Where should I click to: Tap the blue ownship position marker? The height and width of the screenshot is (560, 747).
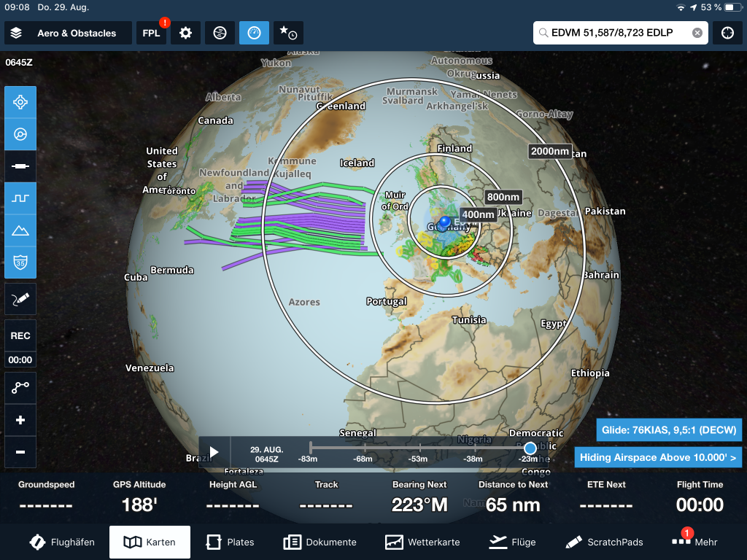[445, 222]
